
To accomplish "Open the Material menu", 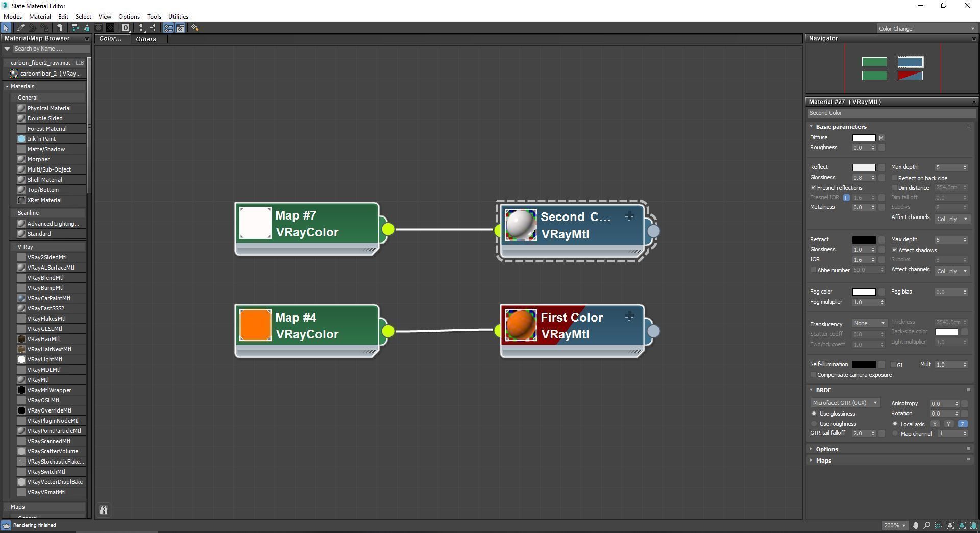I will click(x=40, y=17).
